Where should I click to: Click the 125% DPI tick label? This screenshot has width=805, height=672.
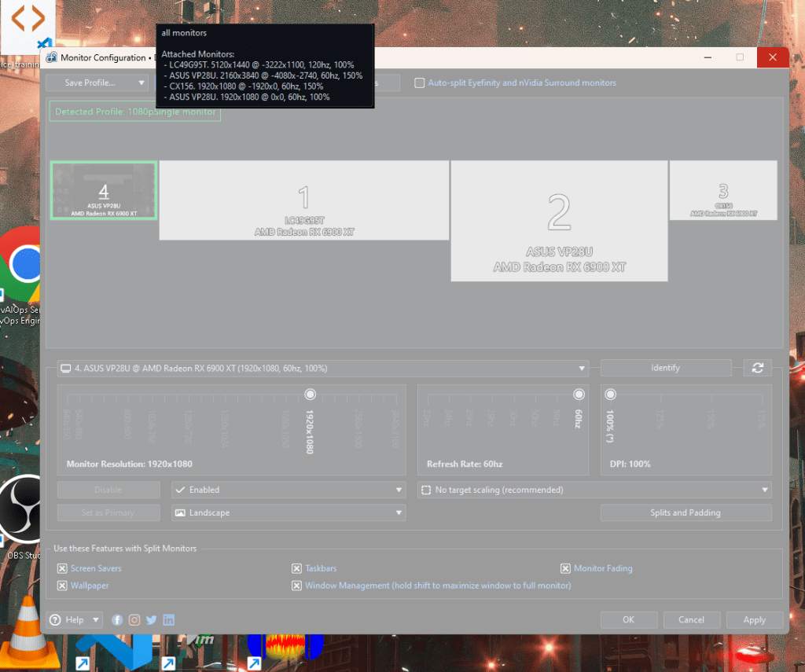coord(660,420)
